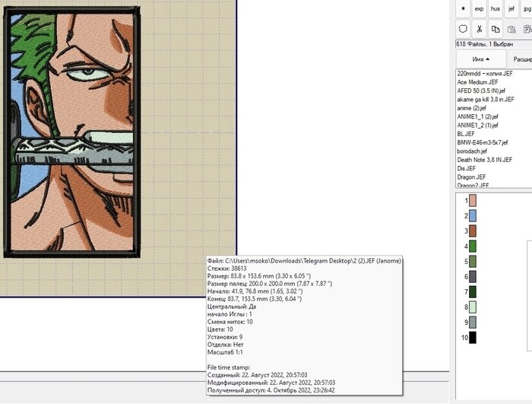Click the Стежки: 38613 line
Image resolution: width=532 pixels, height=404 pixels.
(x=226, y=269)
